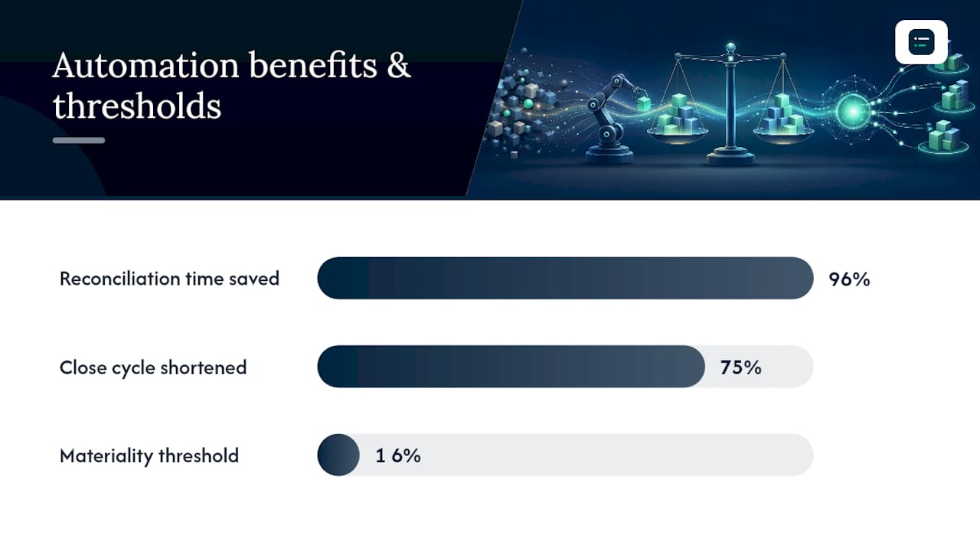The width and height of the screenshot is (980, 551).
Task: Select the Reconciliation time saved label
Action: 169,279
